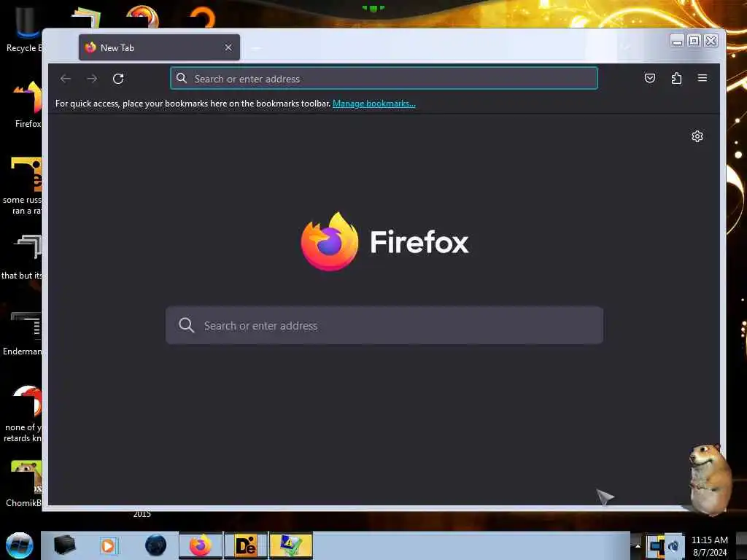Click the top address bar field
The height and width of the screenshot is (560, 747).
coord(384,79)
